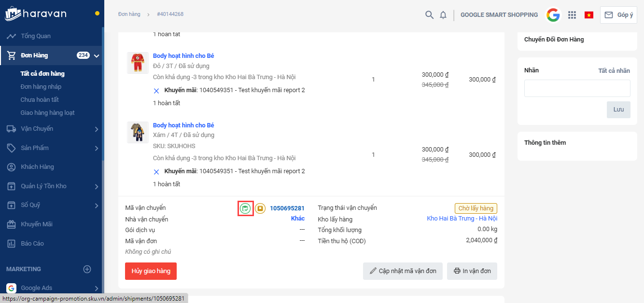
Task: Click the orange shipment badge icon
Action: tap(260, 208)
